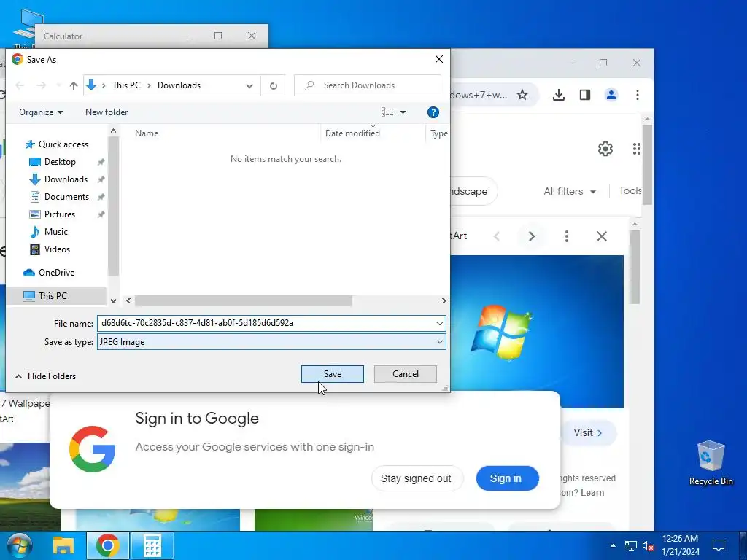This screenshot has width=747, height=560.
Task: Open the All filters dropdown
Action: coord(570,192)
